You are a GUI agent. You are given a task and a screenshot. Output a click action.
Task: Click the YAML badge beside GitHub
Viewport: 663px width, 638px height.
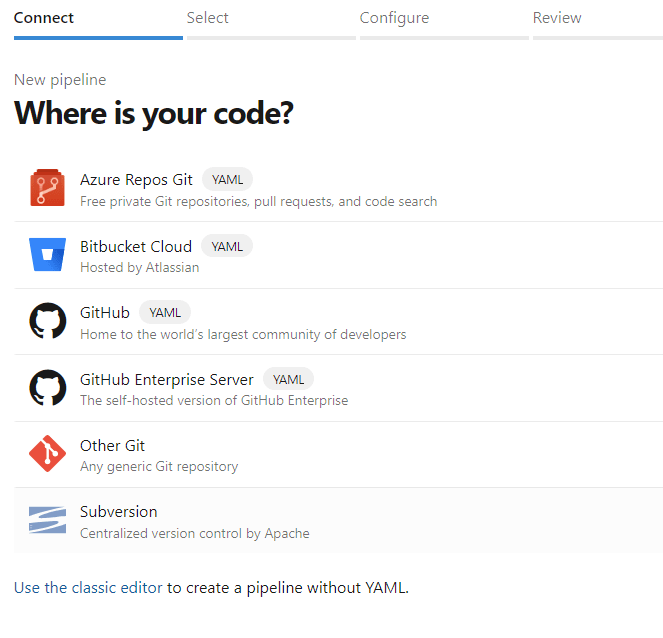click(x=165, y=313)
